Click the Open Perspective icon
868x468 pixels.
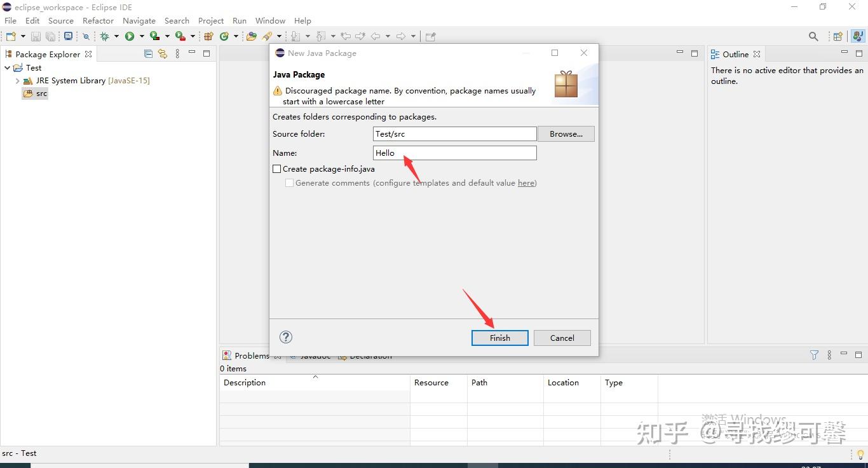(x=838, y=36)
